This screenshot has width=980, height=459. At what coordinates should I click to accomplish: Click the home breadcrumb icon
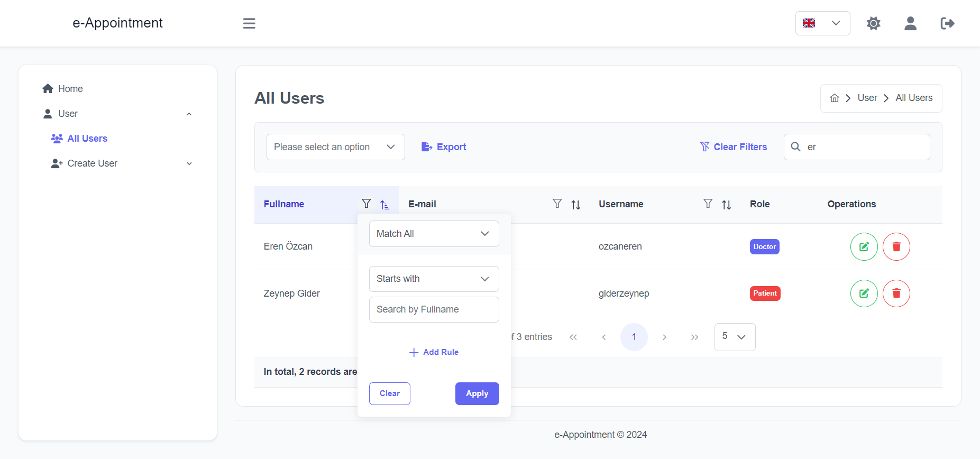click(835, 98)
